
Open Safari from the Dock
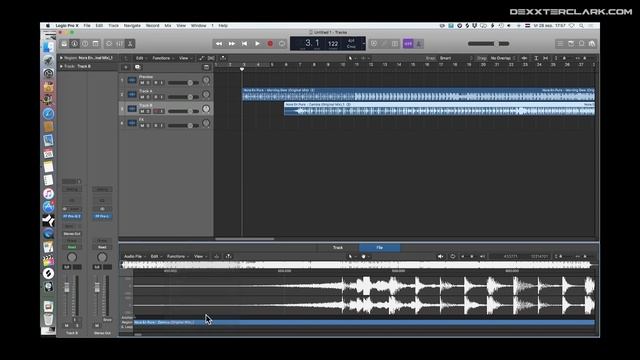(x=49, y=113)
